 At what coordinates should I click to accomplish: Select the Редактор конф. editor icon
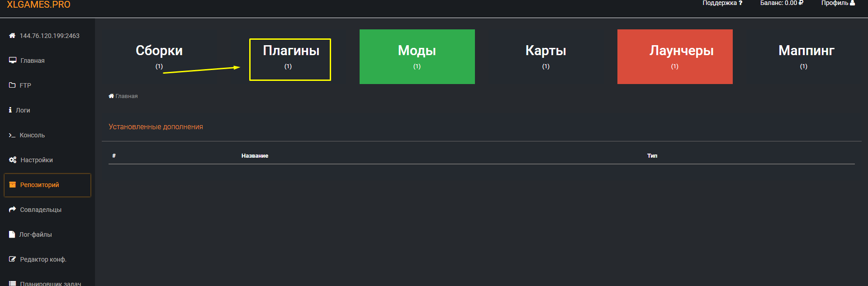[12, 259]
